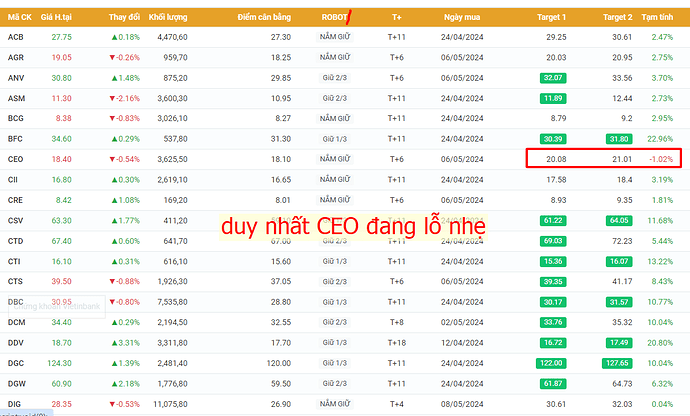Viewport: 690px width, 416px height.
Task: Open the CTI stock code
Action: [x=14, y=261]
